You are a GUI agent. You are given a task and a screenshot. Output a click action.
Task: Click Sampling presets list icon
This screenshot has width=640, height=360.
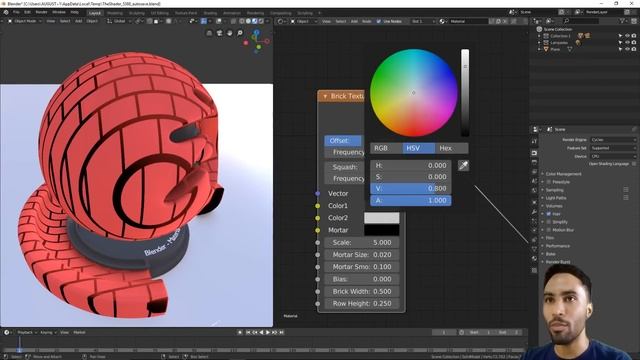pos(626,190)
